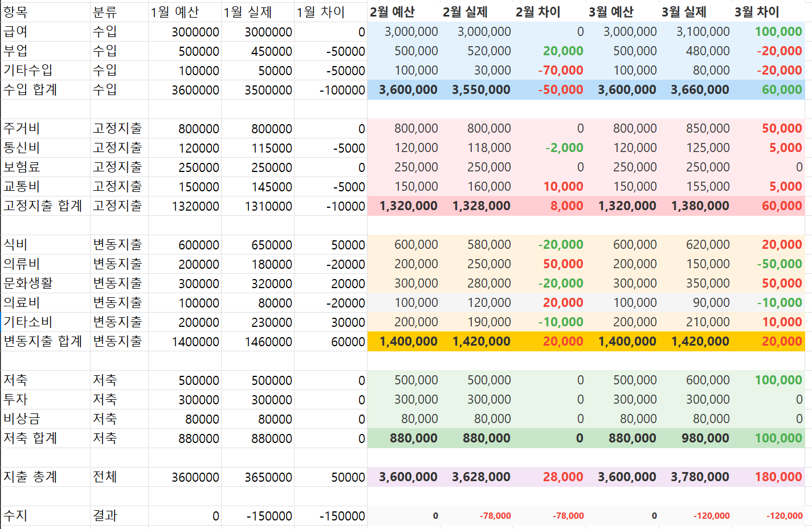Select the "지출 총계" label cell
The image size is (812, 529).
(x=46, y=477)
